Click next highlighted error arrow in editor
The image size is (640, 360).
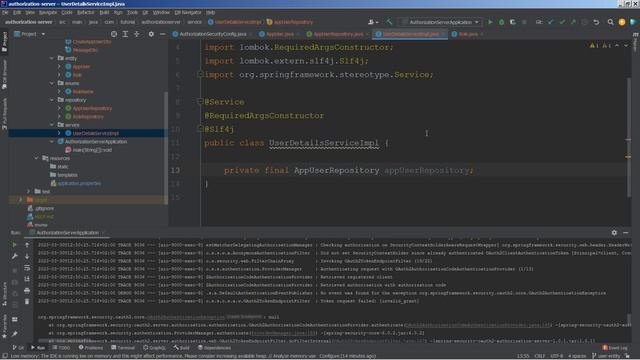[x=626, y=46]
